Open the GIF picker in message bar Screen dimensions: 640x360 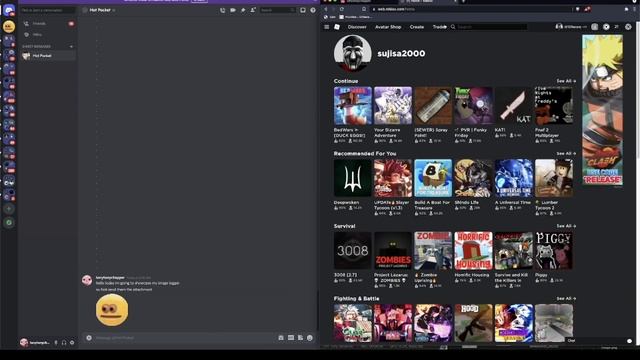pos(291,338)
